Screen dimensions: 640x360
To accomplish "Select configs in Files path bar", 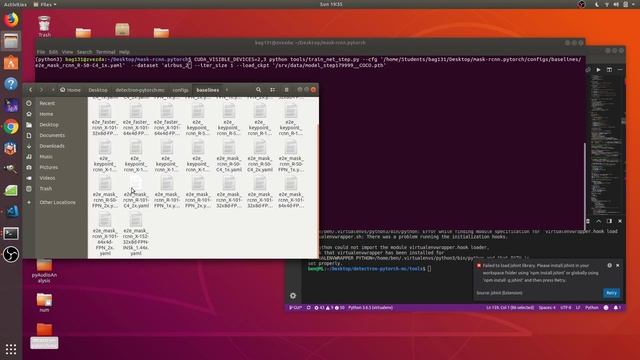I will pos(180,90).
